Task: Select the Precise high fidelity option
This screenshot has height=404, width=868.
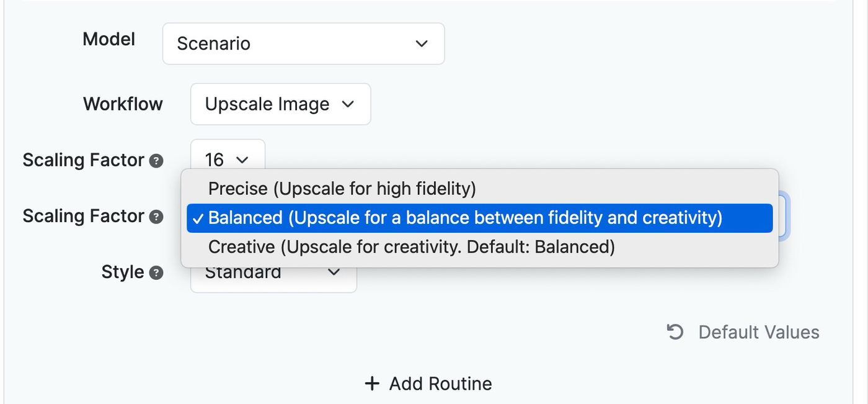Action: point(342,189)
